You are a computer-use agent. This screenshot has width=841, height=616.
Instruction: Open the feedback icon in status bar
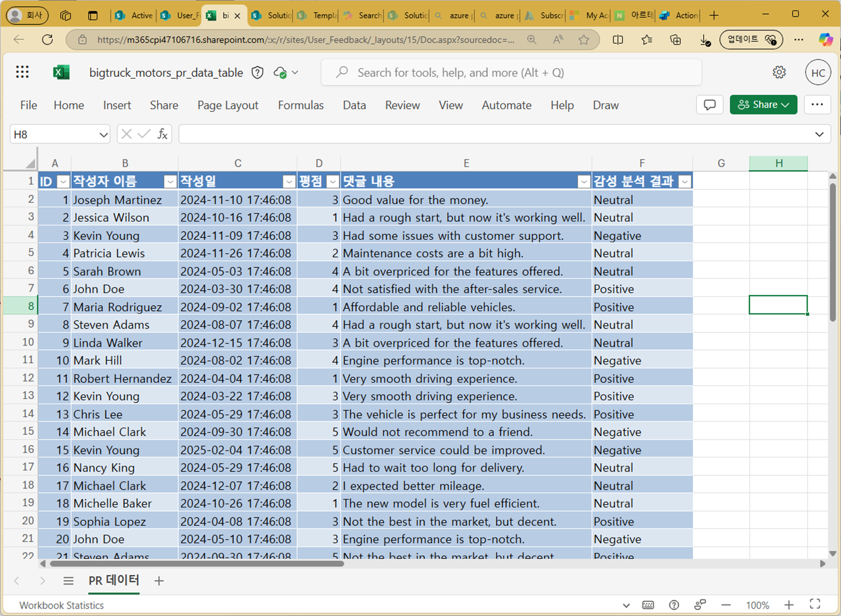(x=700, y=605)
